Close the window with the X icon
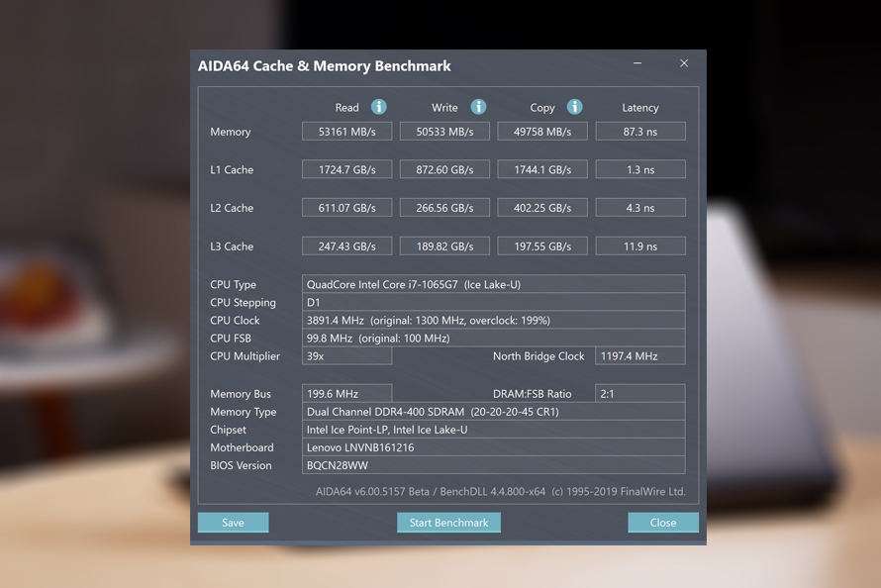The image size is (881, 588). pyautogui.click(x=684, y=63)
